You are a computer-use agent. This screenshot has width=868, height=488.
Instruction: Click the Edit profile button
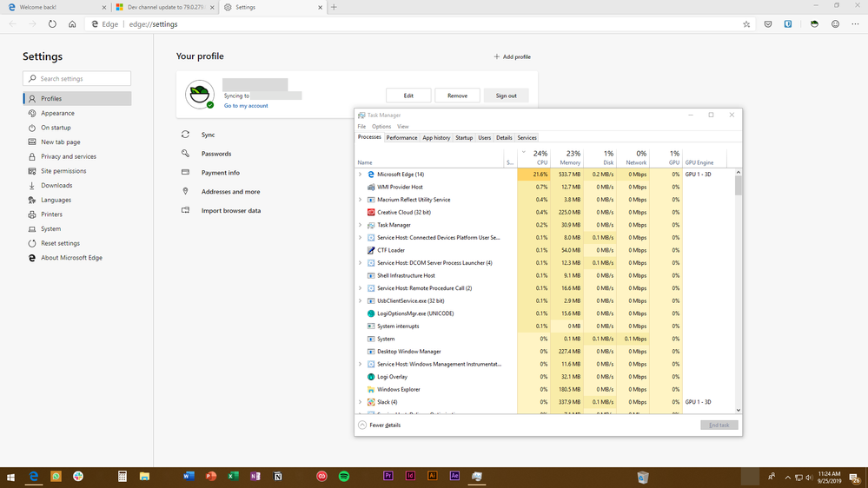click(408, 96)
